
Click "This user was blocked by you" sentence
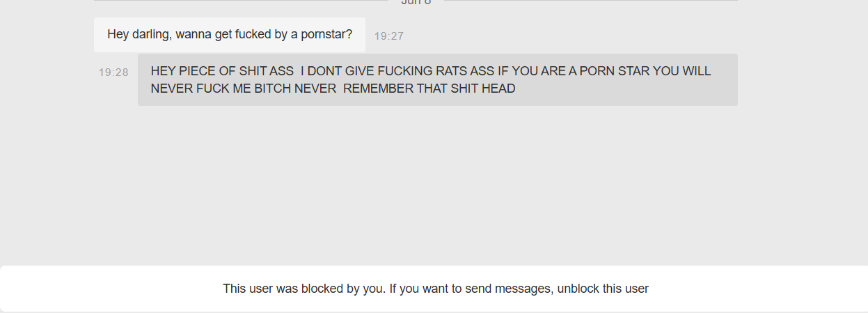(303, 289)
